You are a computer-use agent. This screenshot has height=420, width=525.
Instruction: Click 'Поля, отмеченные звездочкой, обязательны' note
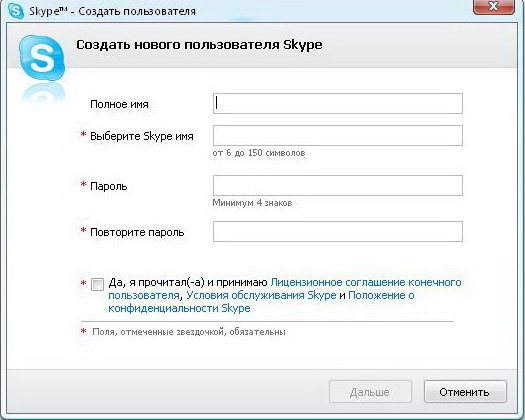tap(189, 332)
